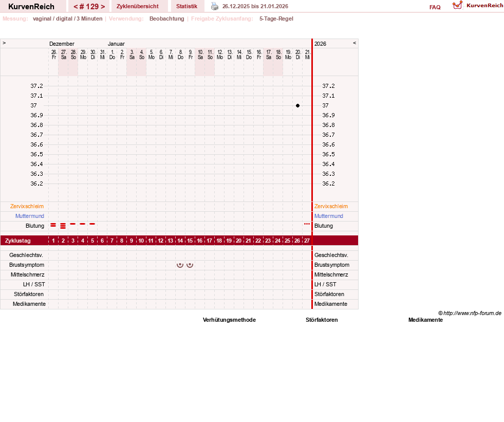Screen dimensions: 504x422
Task: Click the Beobachtung usage value
Action: (167, 19)
